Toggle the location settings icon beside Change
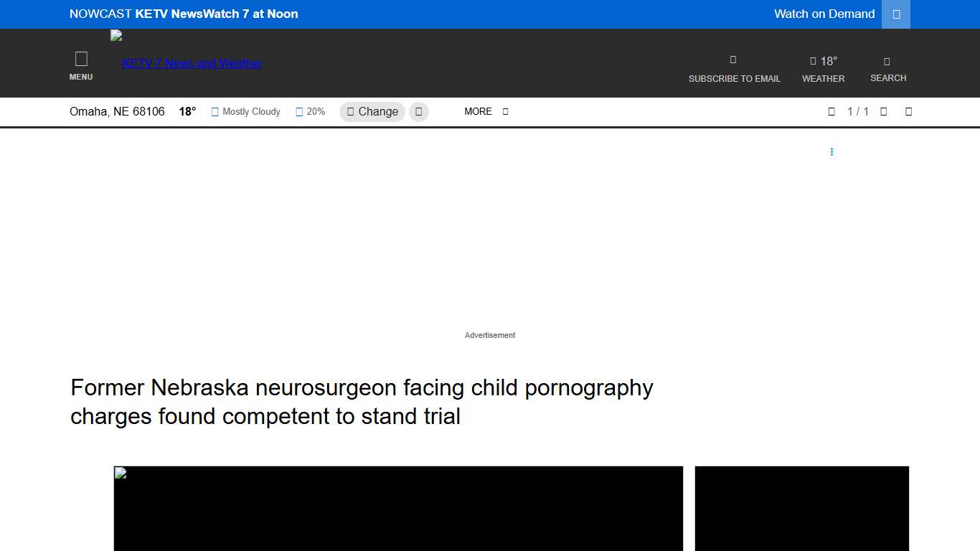Viewport: 980px width, 551px height. point(418,111)
